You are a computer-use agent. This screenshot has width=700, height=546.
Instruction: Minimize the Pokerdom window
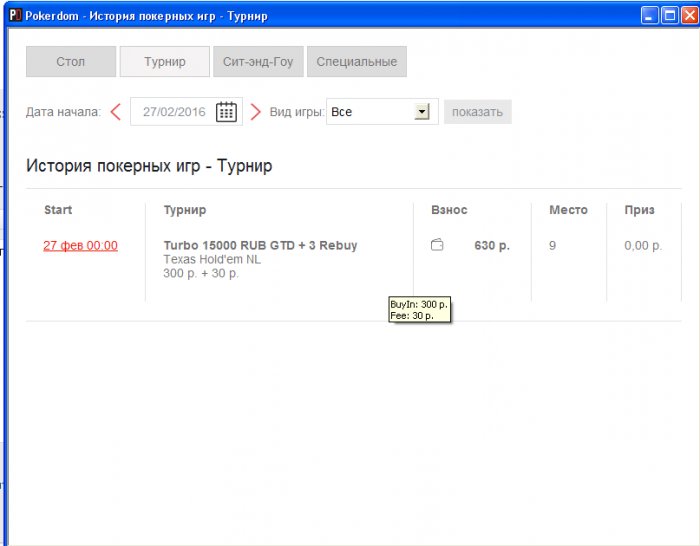pyautogui.click(x=649, y=16)
